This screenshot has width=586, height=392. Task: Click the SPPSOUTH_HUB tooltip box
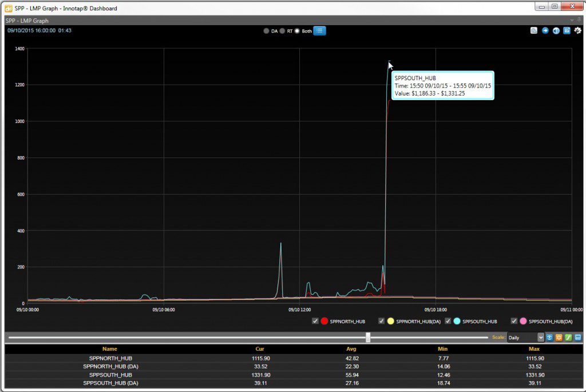[x=442, y=85]
